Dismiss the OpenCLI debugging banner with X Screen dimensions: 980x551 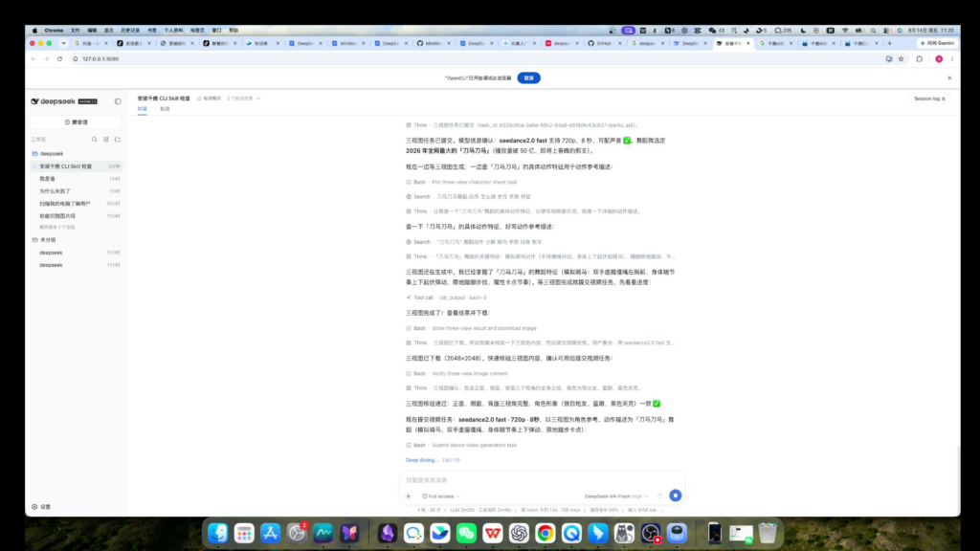pos(949,78)
